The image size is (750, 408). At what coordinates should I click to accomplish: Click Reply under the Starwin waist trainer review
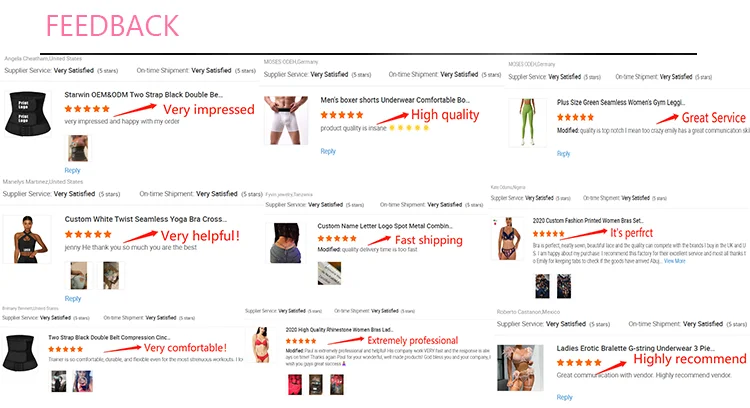(72, 170)
